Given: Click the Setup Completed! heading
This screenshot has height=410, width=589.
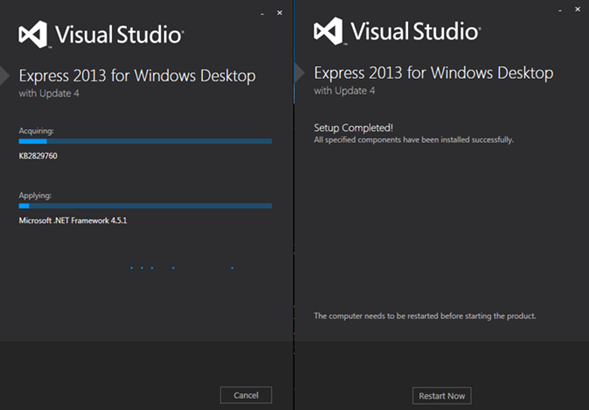Looking at the screenshot, I should (353, 128).
